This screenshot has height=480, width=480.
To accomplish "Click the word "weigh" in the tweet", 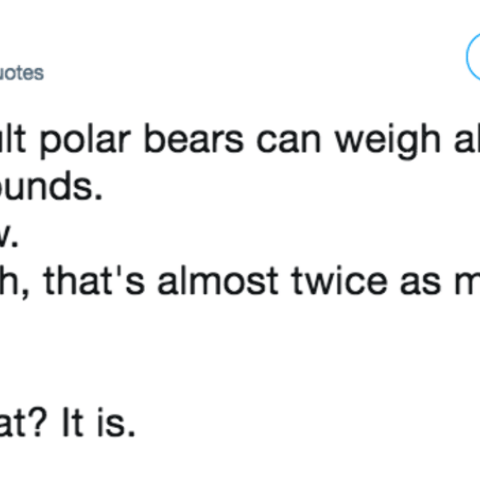I will (388, 141).
